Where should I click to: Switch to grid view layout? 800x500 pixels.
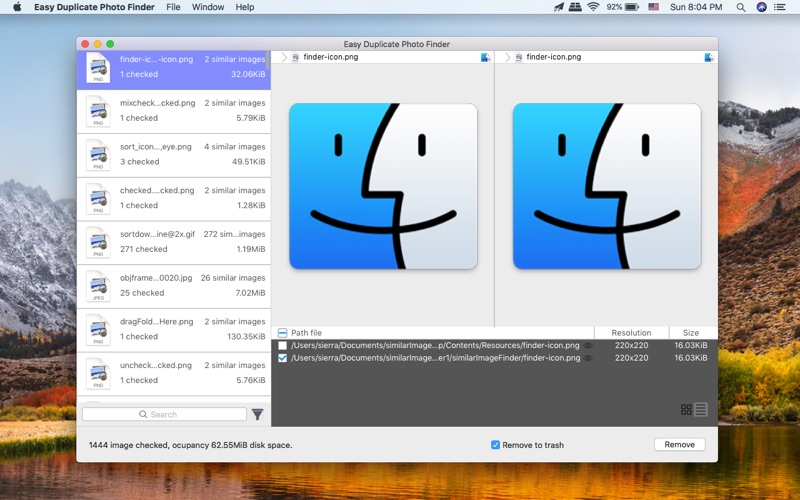[x=686, y=410]
